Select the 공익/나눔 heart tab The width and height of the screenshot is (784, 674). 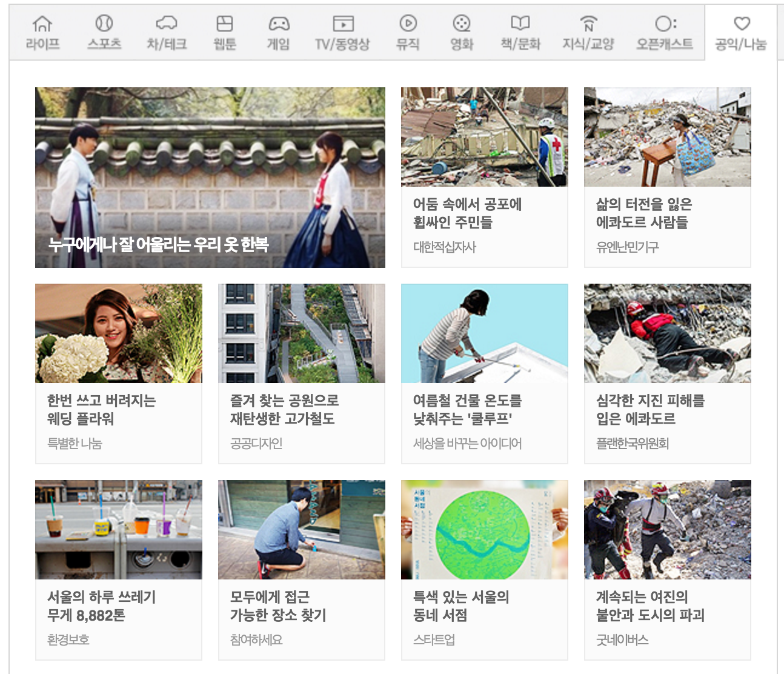pyautogui.click(x=741, y=33)
